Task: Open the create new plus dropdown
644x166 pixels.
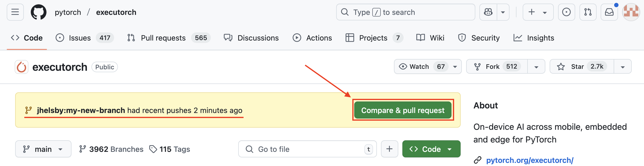Action: 537,12
